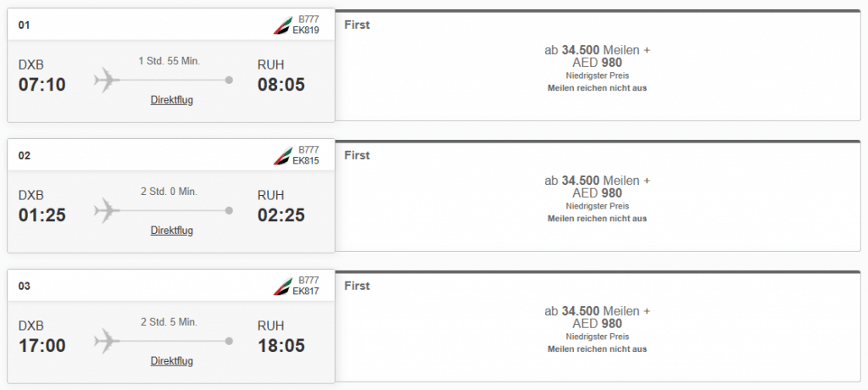The width and height of the screenshot is (868, 390).
Task: Open Direktflug details for flight EK817
Action: (x=172, y=361)
